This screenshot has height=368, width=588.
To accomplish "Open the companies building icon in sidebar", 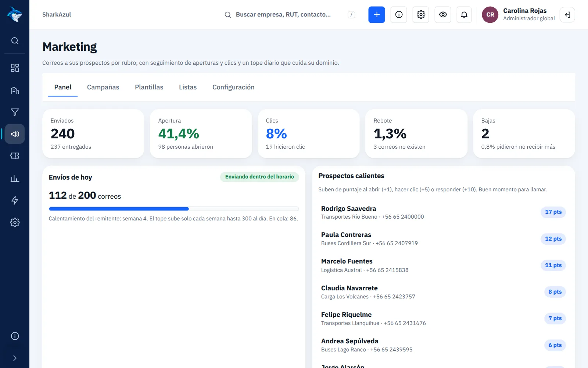I will pos(15,90).
